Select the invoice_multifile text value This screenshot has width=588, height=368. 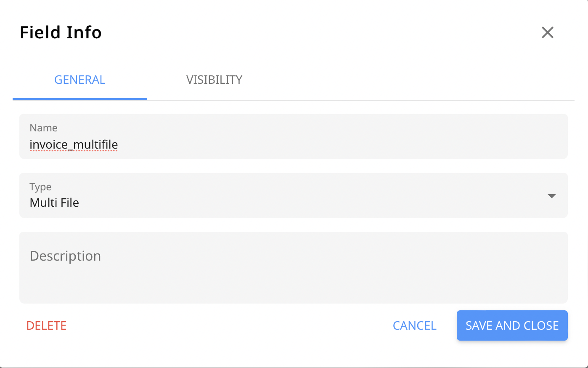point(74,144)
